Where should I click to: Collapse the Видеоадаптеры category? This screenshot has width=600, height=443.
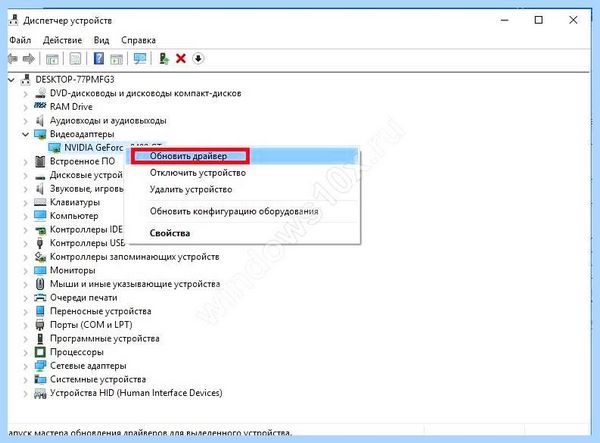click(25, 134)
